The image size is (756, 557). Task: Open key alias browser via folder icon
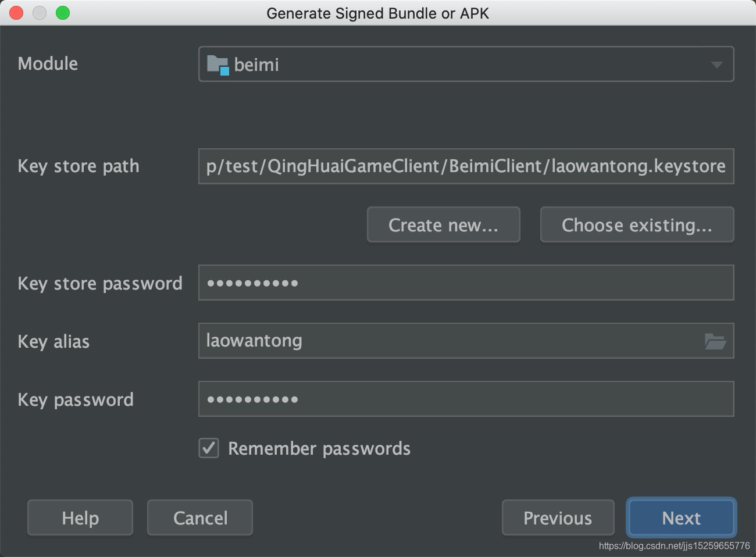click(715, 341)
